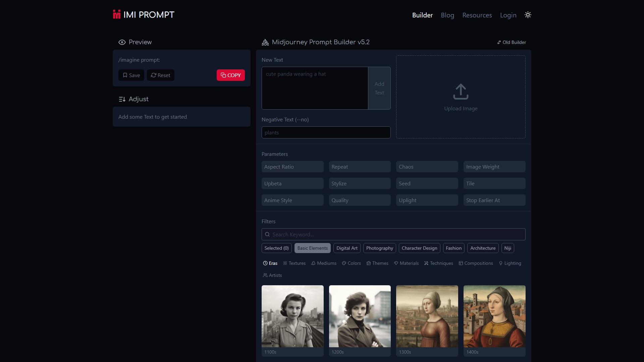The width and height of the screenshot is (644, 362).
Task: Toggle the light/dark theme sun icon
Action: (x=528, y=15)
